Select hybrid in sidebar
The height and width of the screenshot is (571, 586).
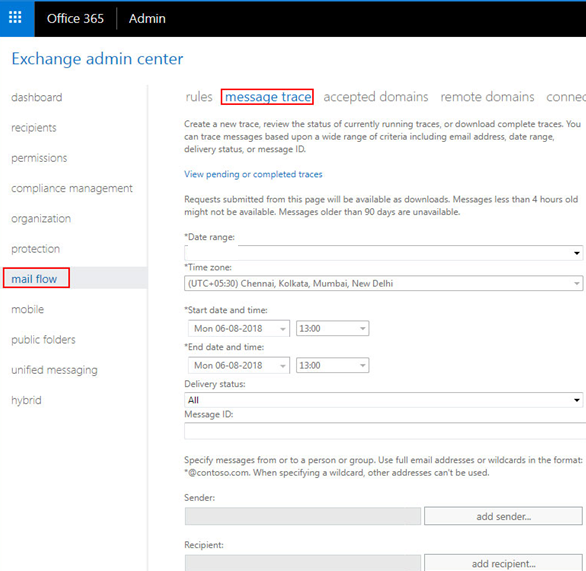pos(26,400)
